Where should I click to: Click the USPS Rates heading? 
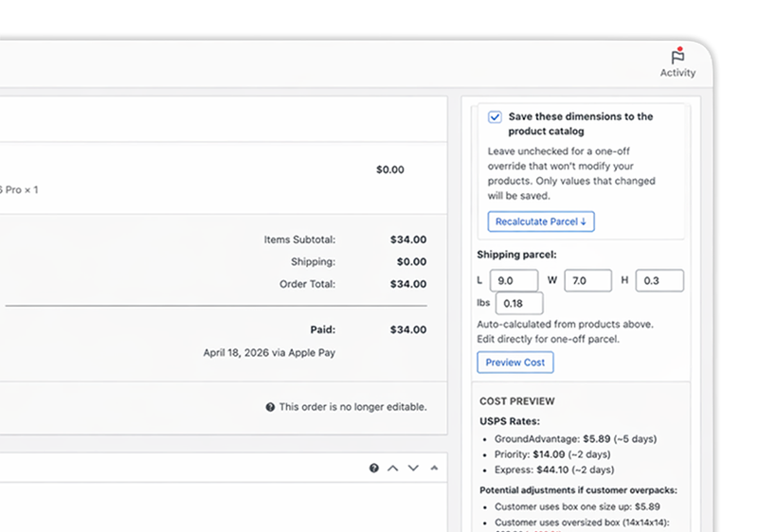click(x=510, y=421)
